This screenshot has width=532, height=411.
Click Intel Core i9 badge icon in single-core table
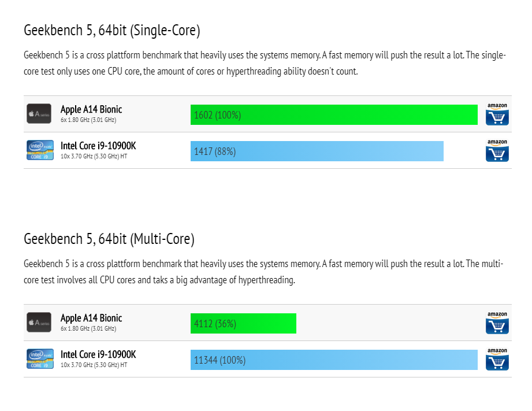(x=40, y=150)
